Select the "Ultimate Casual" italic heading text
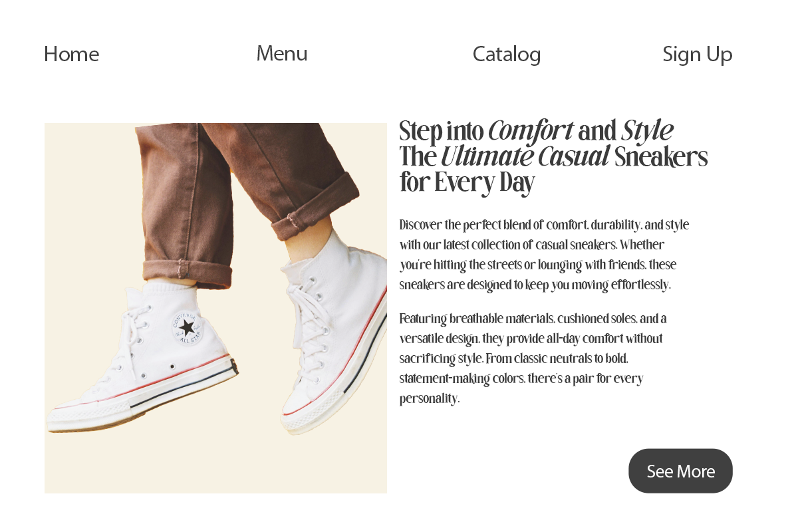This screenshot has width=798, height=532. [x=525, y=157]
